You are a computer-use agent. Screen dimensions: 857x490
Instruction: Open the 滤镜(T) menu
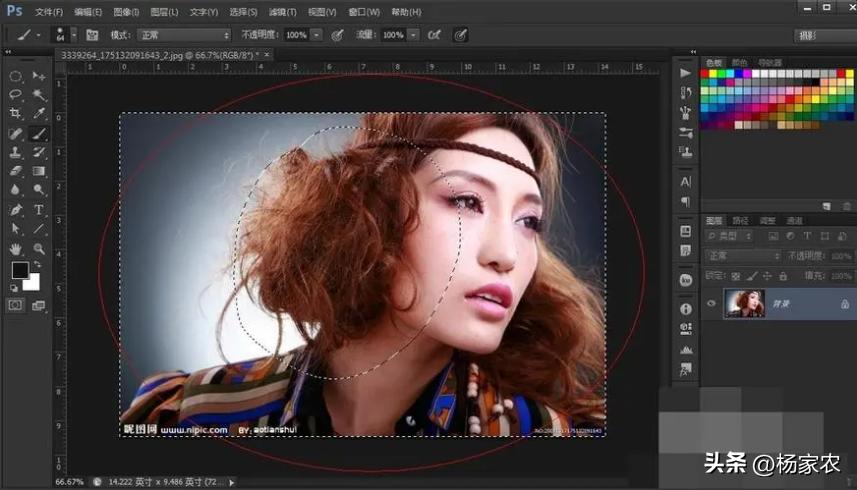click(x=281, y=12)
